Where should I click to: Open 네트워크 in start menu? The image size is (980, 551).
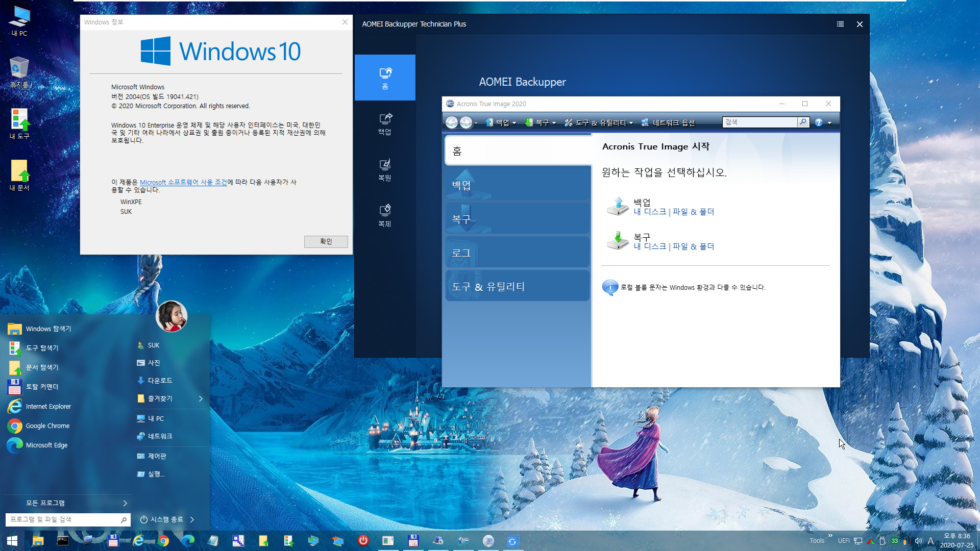tap(154, 436)
